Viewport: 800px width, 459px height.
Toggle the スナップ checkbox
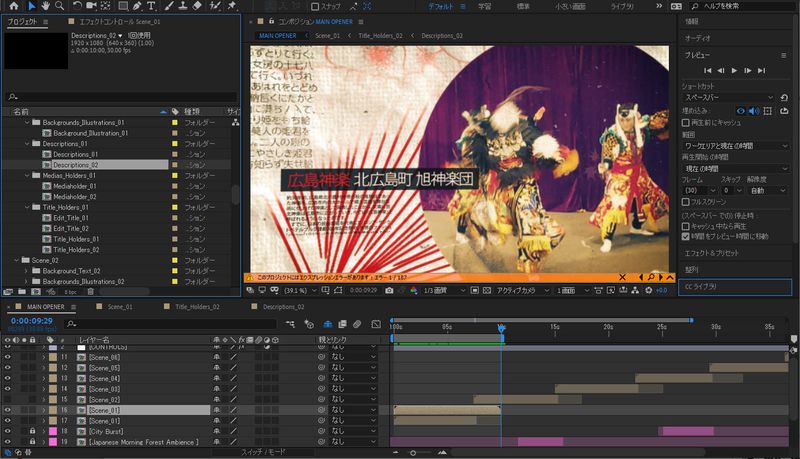pos(315,6)
